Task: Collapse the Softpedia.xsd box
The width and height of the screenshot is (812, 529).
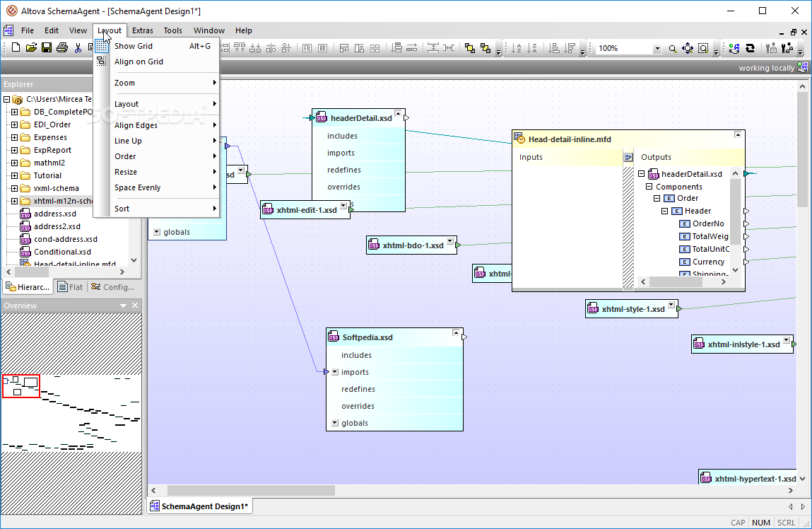Action: 456,332
